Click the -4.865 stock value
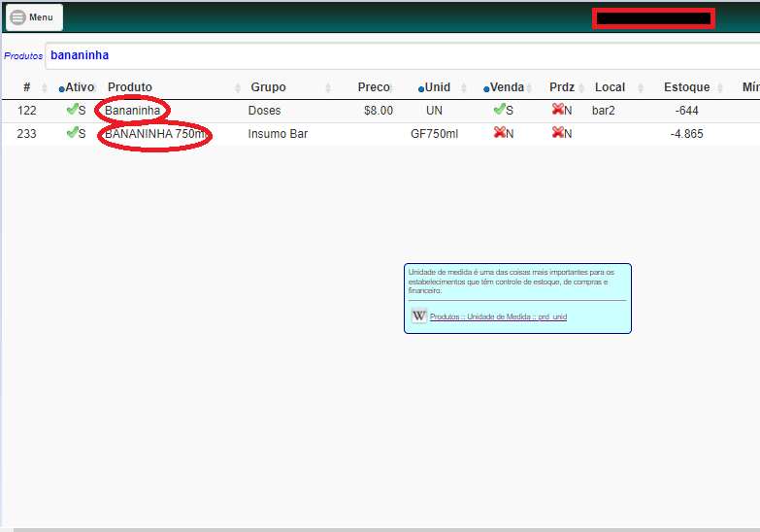 coord(686,134)
